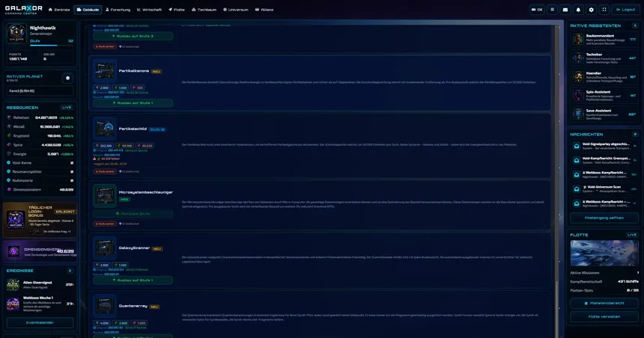Click the Nighthawk player avatar
644x338 pixels.
point(16,34)
